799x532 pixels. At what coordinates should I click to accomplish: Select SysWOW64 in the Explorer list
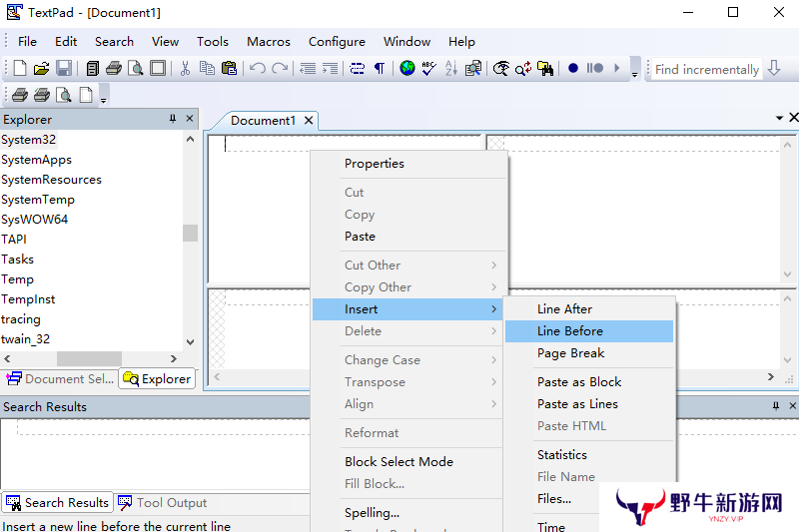pos(34,220)
